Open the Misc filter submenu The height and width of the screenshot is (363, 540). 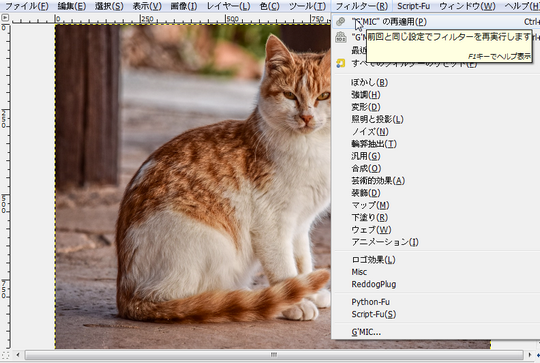click(x=436, y=272)
